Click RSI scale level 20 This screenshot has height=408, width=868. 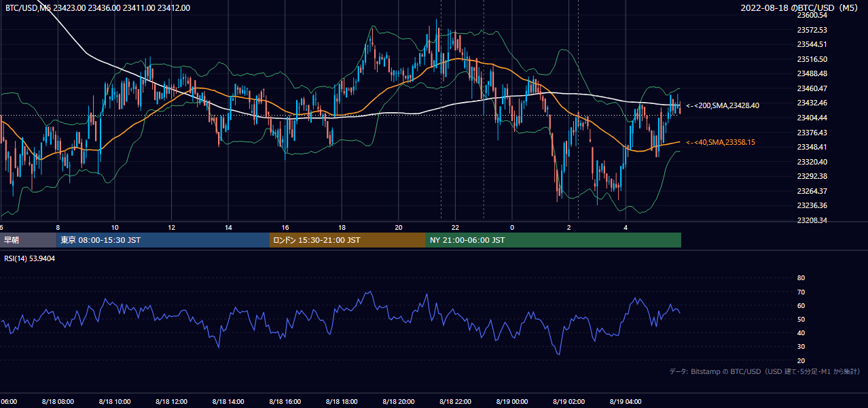click(801, 360)
